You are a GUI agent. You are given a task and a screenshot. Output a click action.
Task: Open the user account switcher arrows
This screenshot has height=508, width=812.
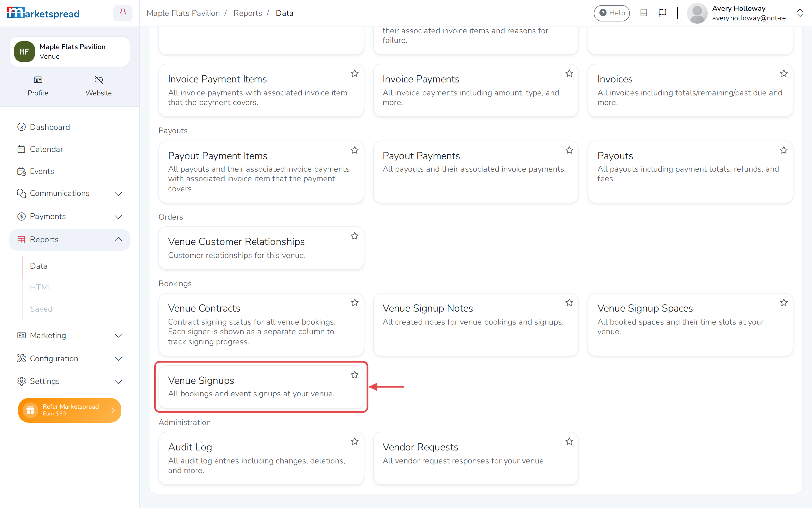[x=800, y=13]
